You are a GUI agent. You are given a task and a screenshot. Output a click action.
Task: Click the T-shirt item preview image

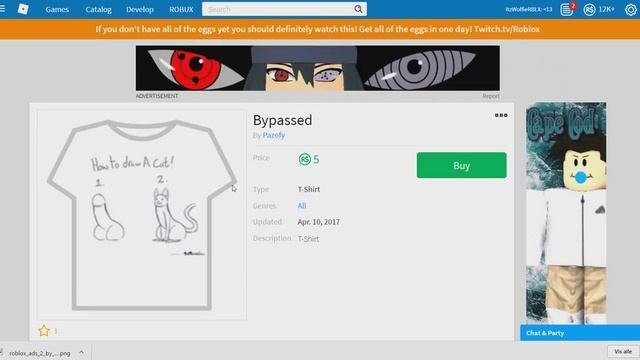coord(142,215)
